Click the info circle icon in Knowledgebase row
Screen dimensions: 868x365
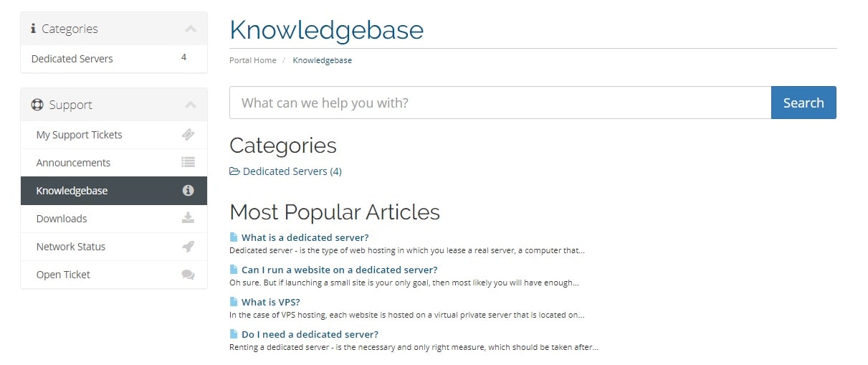click(188, 191)
